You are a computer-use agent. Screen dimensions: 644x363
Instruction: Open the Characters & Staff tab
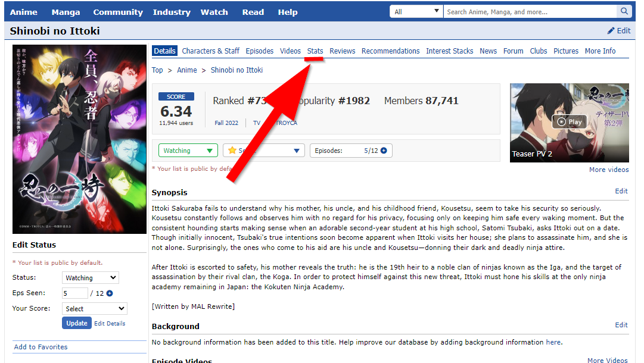[x=211, y=51]
